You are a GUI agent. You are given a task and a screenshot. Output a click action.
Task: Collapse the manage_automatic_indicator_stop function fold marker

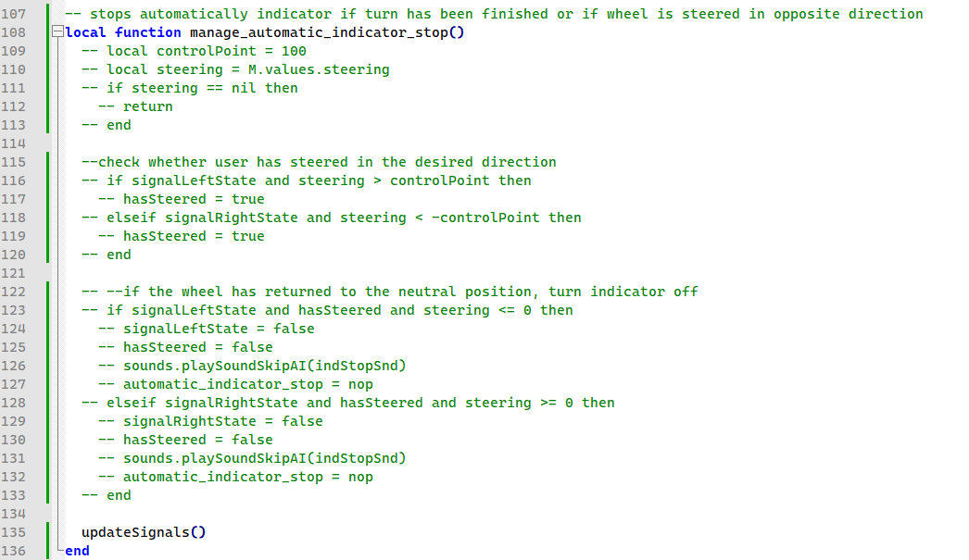(x=59, y=32)
